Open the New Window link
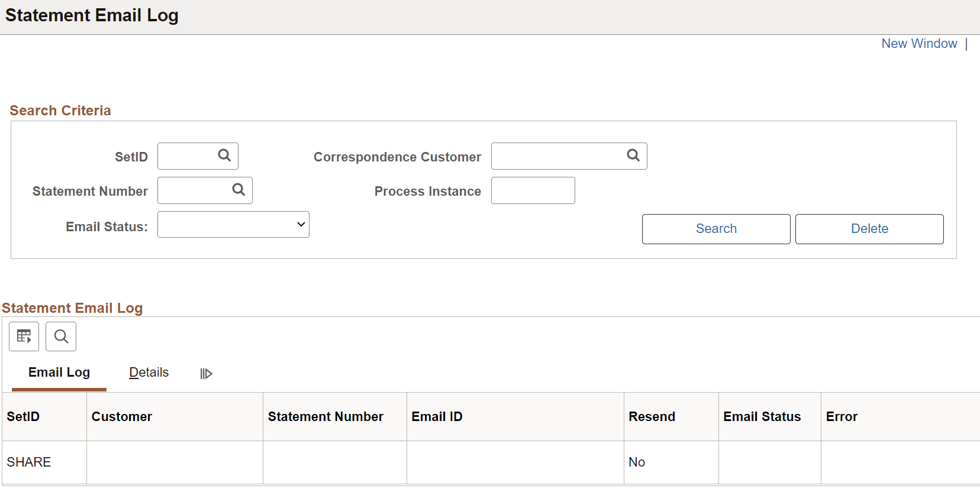The width and height of the screenshot is (980, 492). (919, 44)
